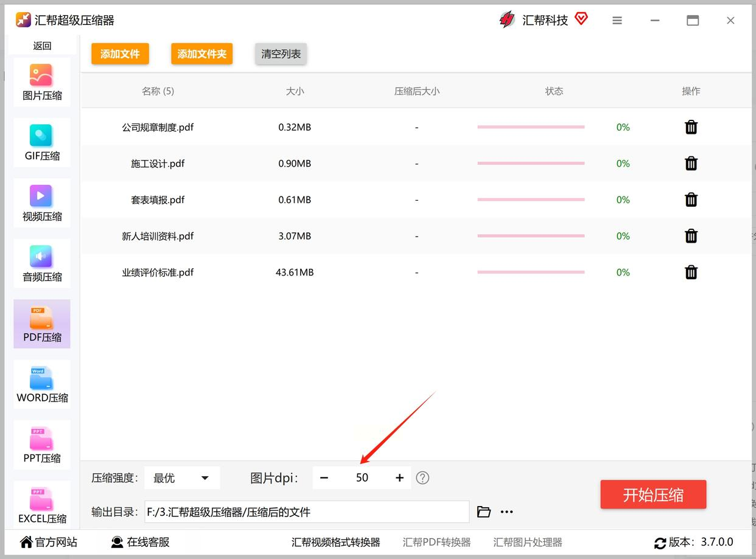Show image dpi help via the question mark icon
This screenshot has width=756, height=559.
422,477
